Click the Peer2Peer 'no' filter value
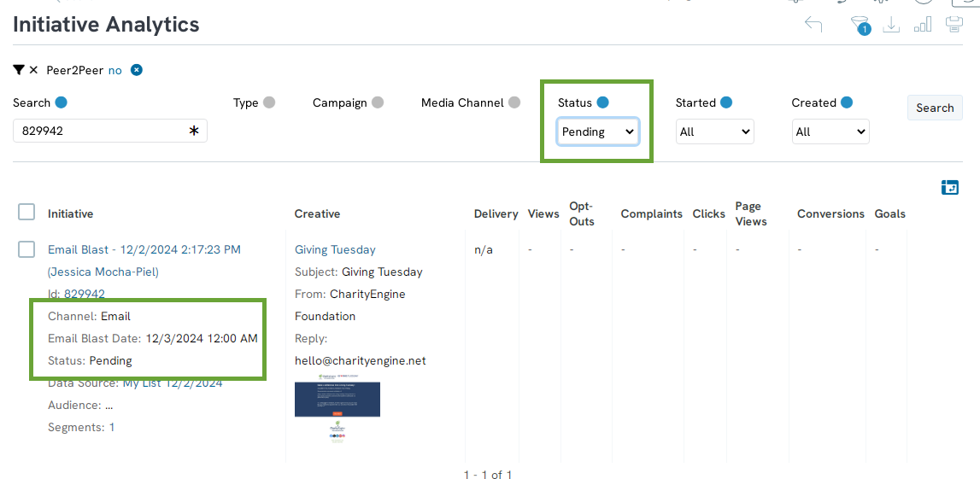 click(115, 70)
